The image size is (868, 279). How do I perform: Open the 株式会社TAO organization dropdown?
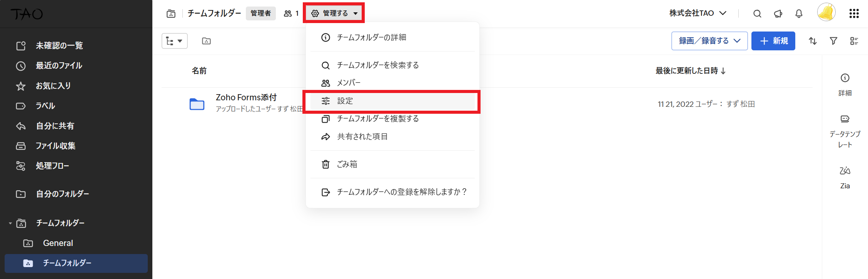point(698,13)
